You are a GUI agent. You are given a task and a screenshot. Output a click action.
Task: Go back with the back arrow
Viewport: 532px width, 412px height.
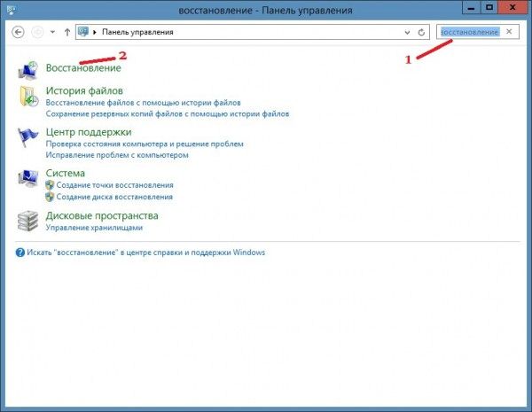point(18,32)
